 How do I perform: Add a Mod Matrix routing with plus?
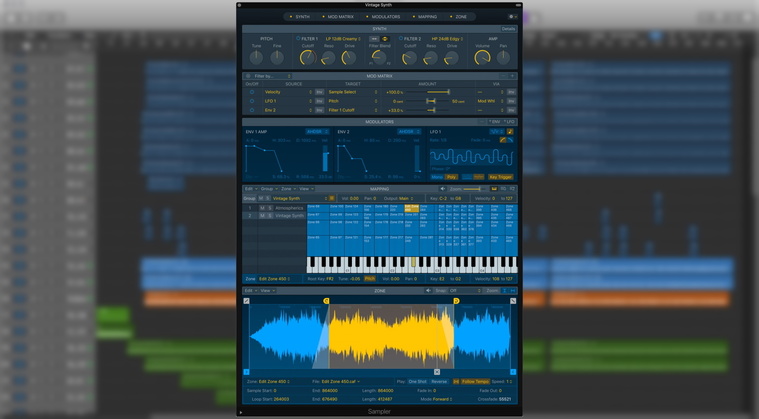tap(512, 76)
